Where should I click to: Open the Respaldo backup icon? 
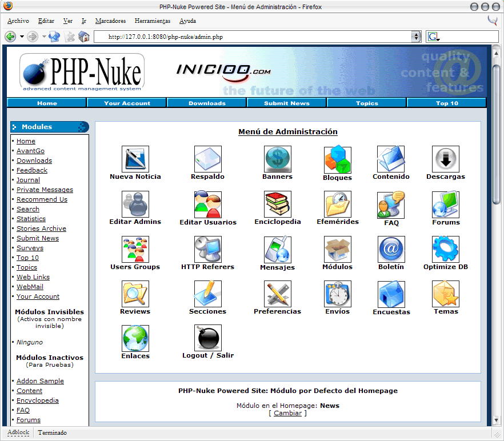click(x=207, y=159)
